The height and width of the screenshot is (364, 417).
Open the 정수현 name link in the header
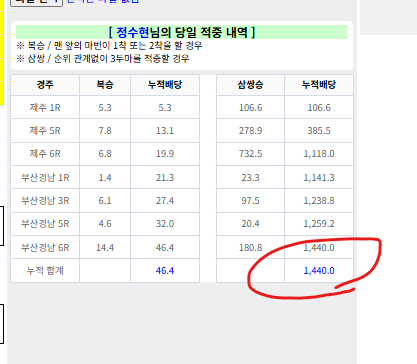tap(133, 32)
